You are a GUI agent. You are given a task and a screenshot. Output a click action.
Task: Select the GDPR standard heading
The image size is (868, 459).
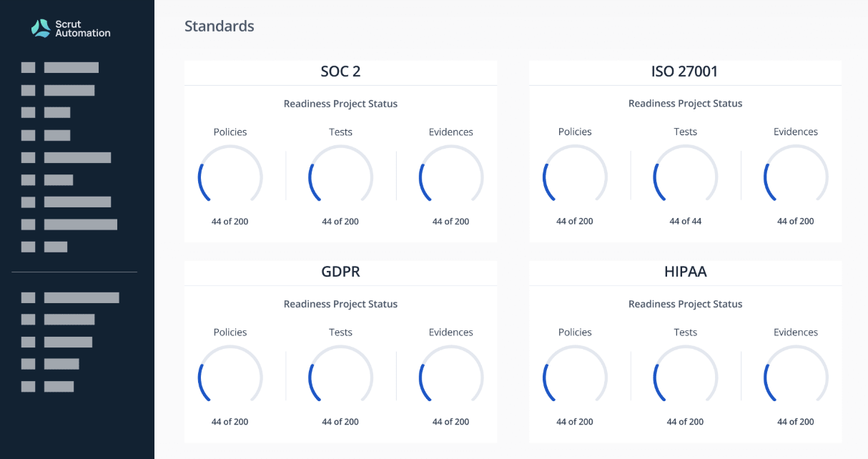[x=340, y=272]
